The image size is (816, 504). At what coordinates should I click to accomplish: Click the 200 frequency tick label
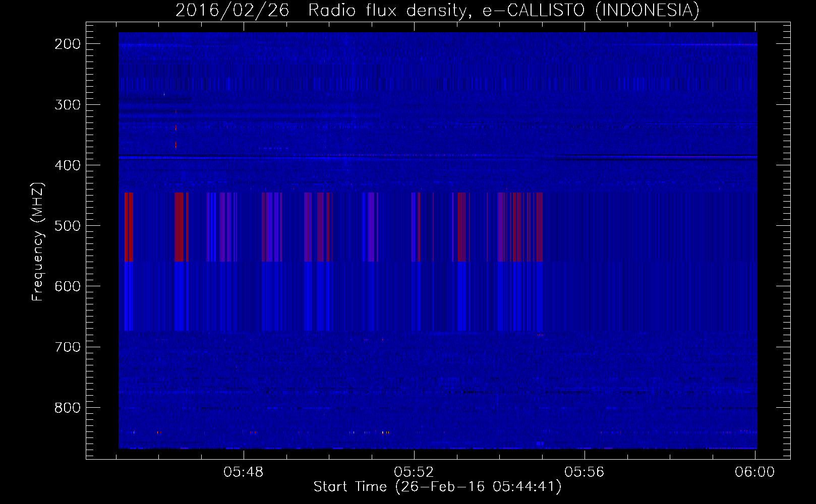68,44
